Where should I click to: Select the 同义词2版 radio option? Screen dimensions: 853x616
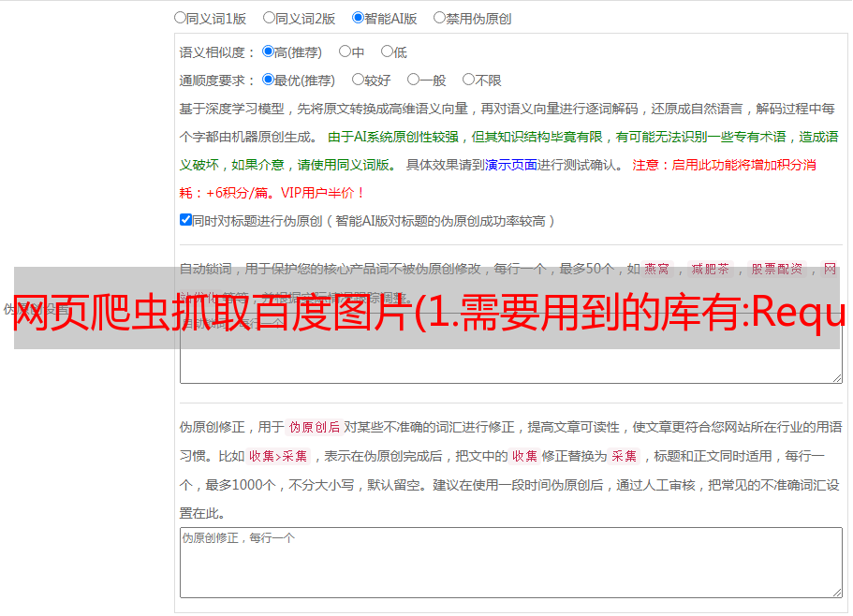[x=269, y=18]
